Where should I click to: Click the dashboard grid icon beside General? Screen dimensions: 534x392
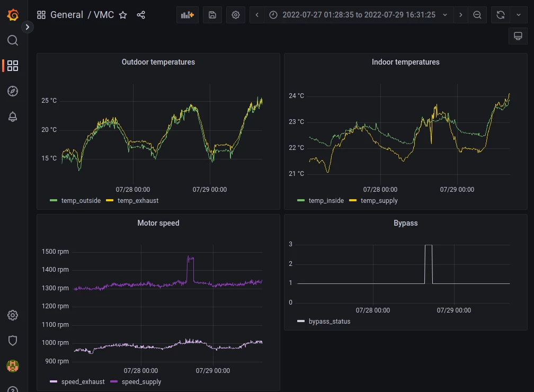pos(41,15)
